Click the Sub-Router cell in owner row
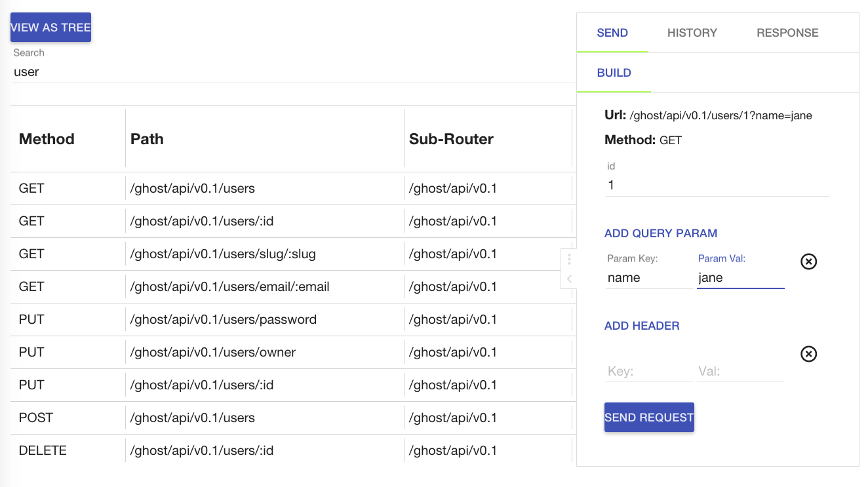868x487 pixels. pos(453,353)
